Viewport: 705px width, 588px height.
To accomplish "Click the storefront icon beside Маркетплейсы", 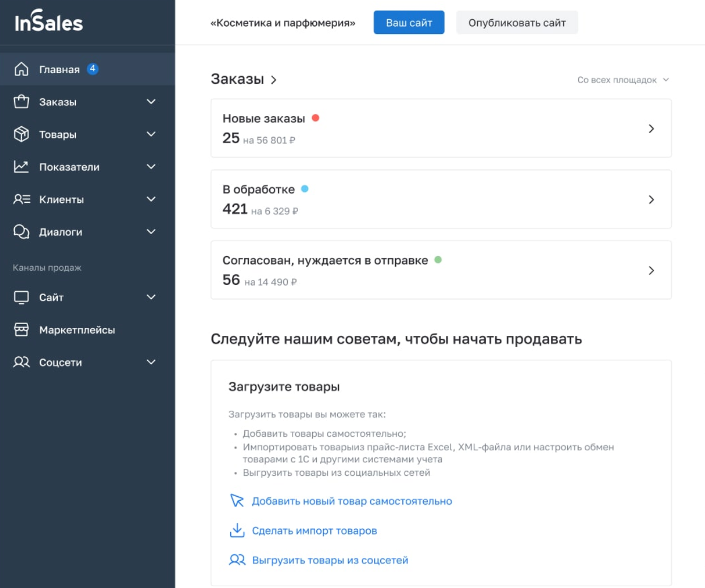I will pyautogui.click(x=22, y=330).
